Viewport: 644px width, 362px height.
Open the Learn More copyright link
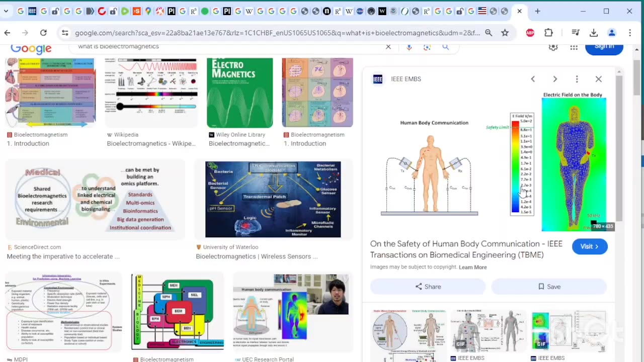coord(472,267)
